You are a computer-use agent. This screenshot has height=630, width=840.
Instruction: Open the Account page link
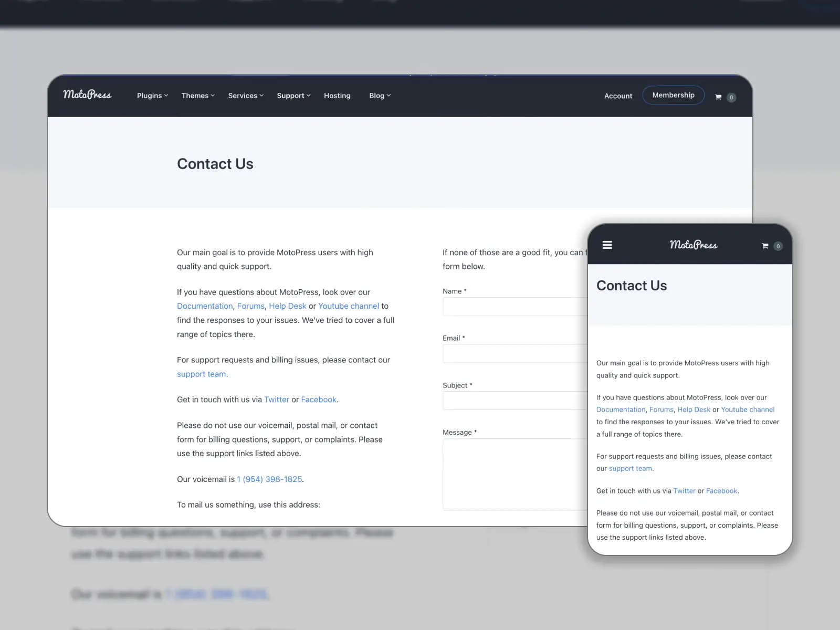point(618,96)
